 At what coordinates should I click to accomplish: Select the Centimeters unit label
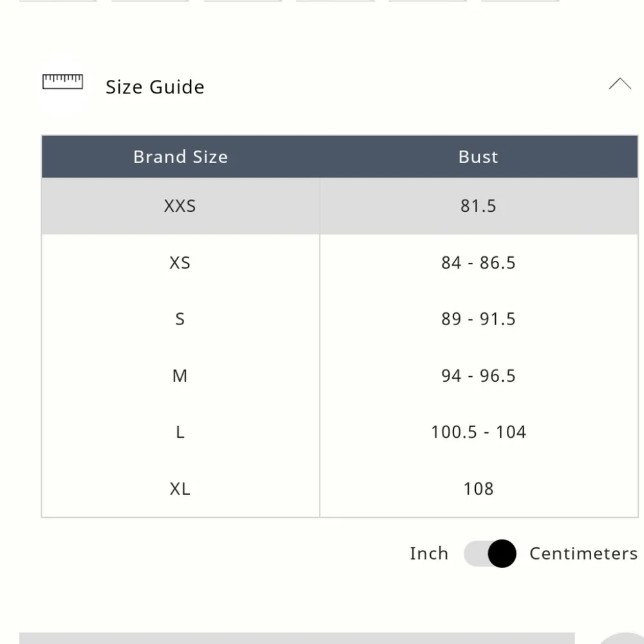click(583, 554)
